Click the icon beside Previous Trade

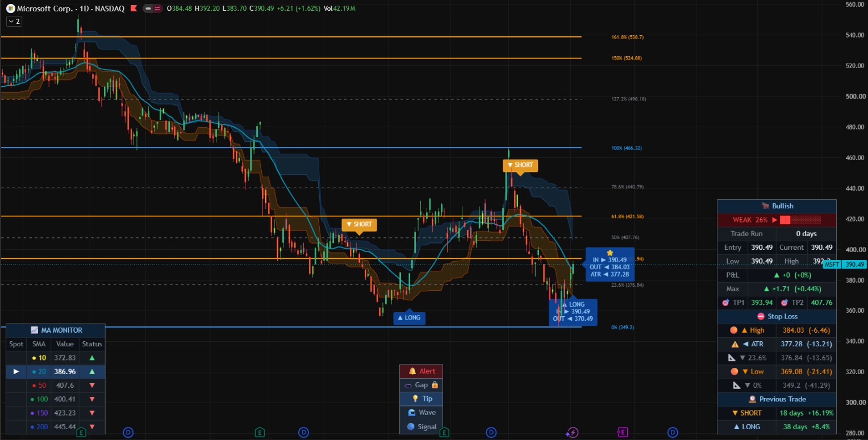coord(752,399)
